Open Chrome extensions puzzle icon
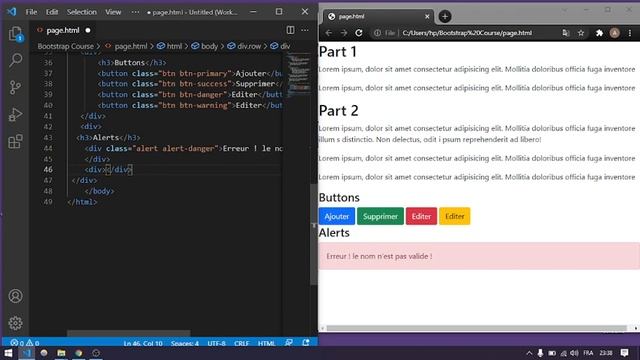 [x=599, y=33]
